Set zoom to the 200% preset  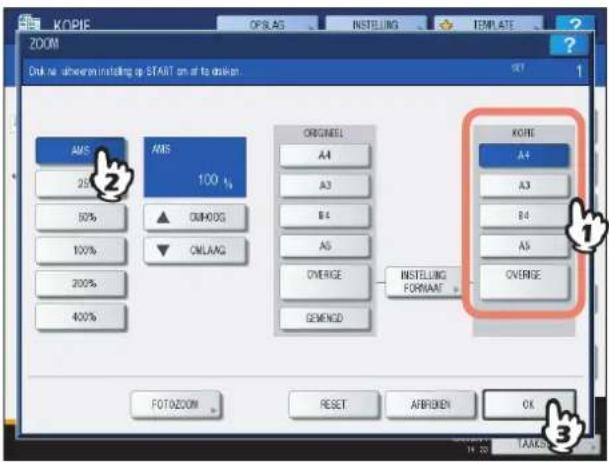pyautogui.click(x=80, y=284)
